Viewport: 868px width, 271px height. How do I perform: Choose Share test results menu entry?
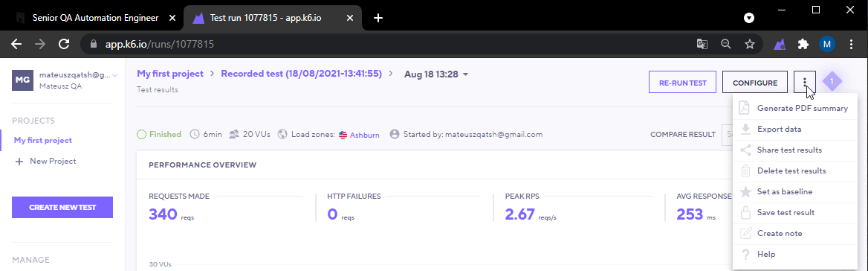795,150
